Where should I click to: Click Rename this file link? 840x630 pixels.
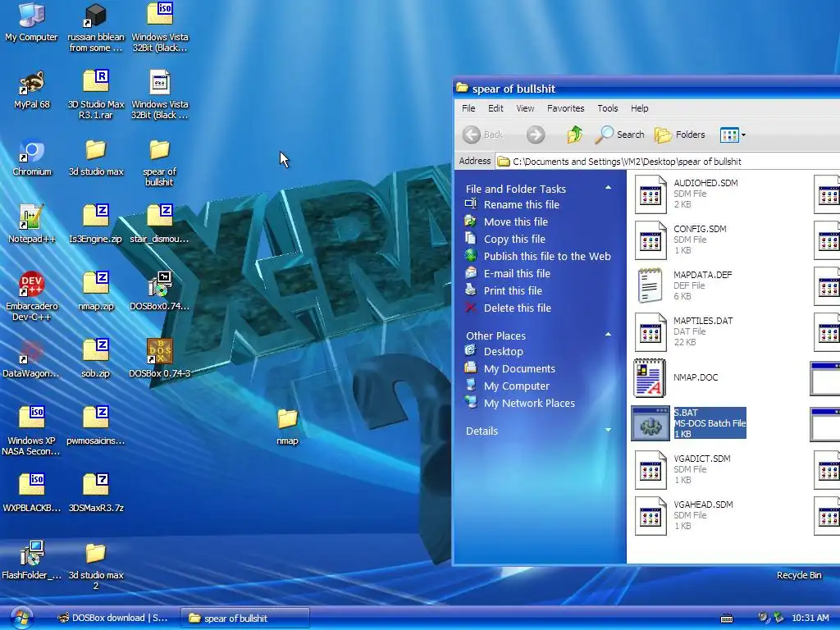[521, 204]
